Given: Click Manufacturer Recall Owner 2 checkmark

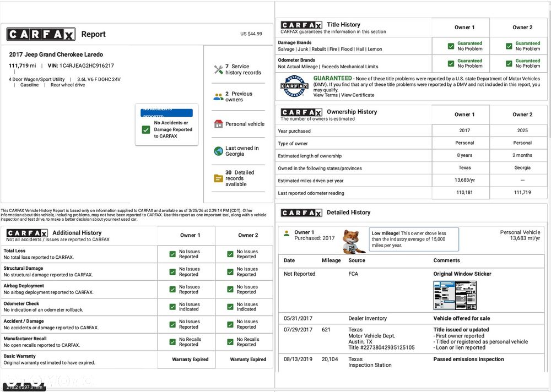Looking at the screenshot, I should (x=230, y=342).
